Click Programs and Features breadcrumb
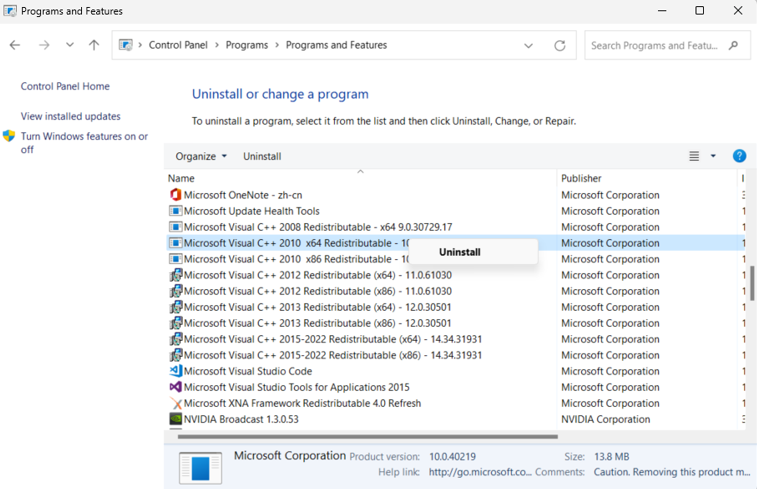 pos(336,45)
